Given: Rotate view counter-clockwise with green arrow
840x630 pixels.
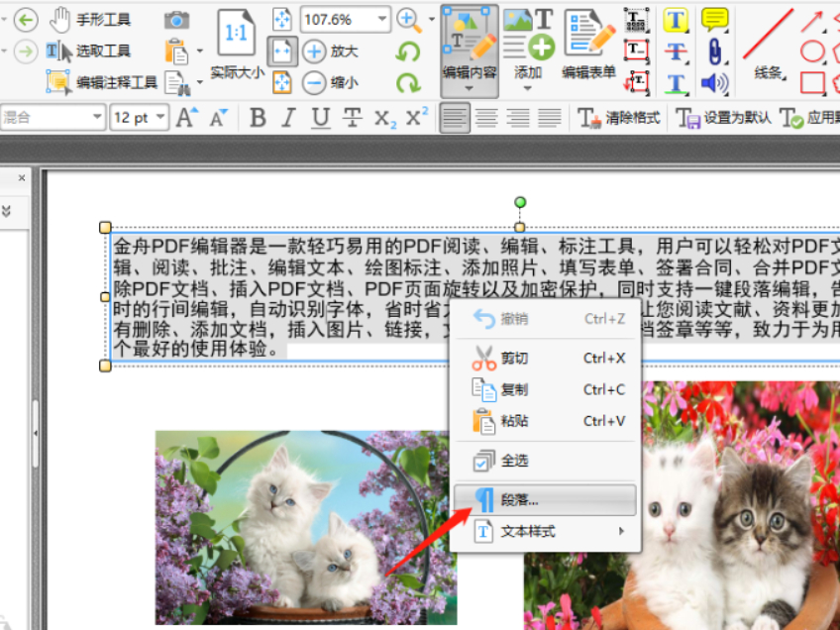Looking at the screenshot, I should click(x=408, y=52).
